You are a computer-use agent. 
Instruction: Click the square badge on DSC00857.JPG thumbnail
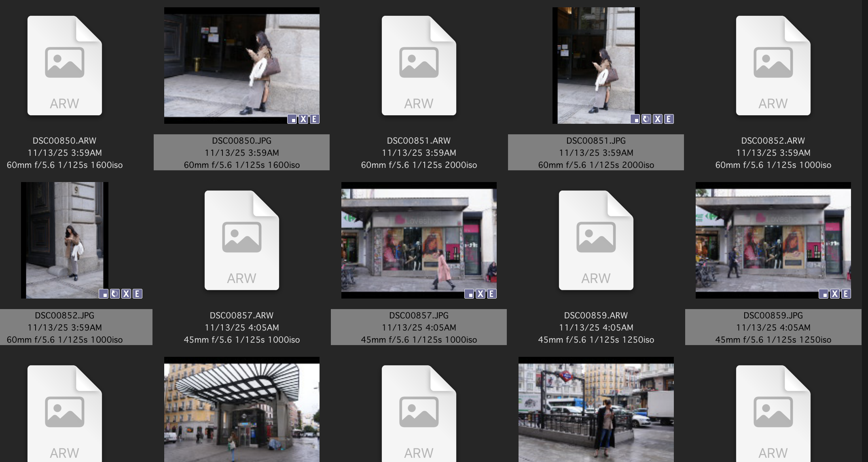[470, 294]
